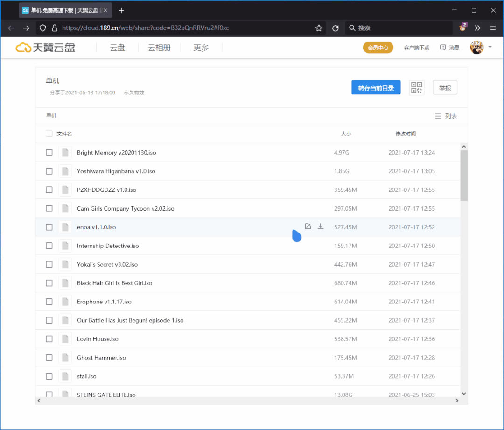Image resolution: width=504 pixels, height=430 pixels.
Task: Toggle the select-all 文件名 checkbox
Action: (49, 134)
